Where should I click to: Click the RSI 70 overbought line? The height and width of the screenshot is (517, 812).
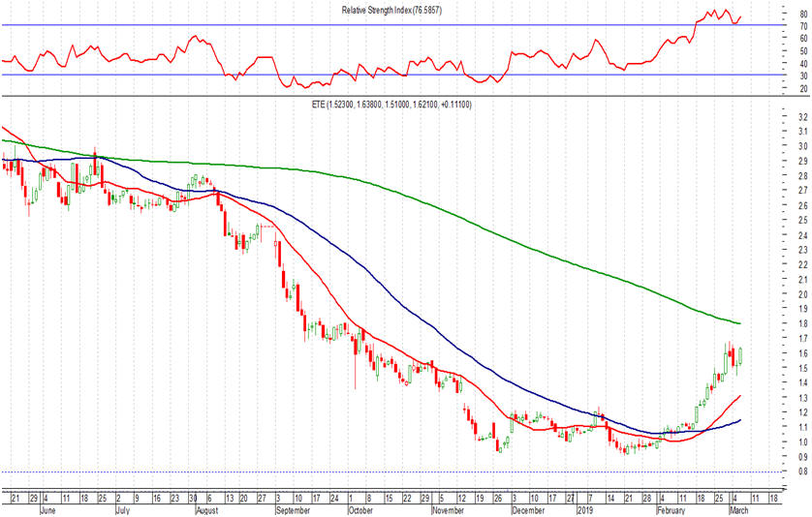(x=391, y=24)
